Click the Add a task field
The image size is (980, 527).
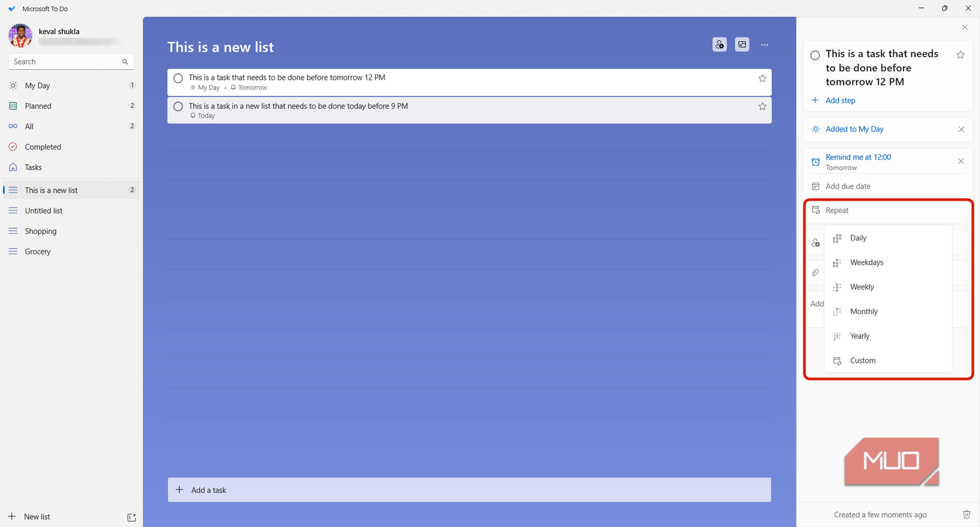point(469,490)
